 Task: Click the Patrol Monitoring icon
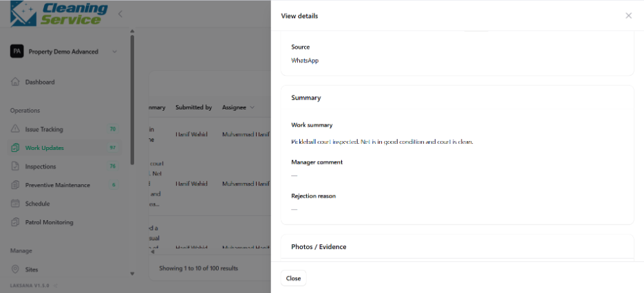15,222
